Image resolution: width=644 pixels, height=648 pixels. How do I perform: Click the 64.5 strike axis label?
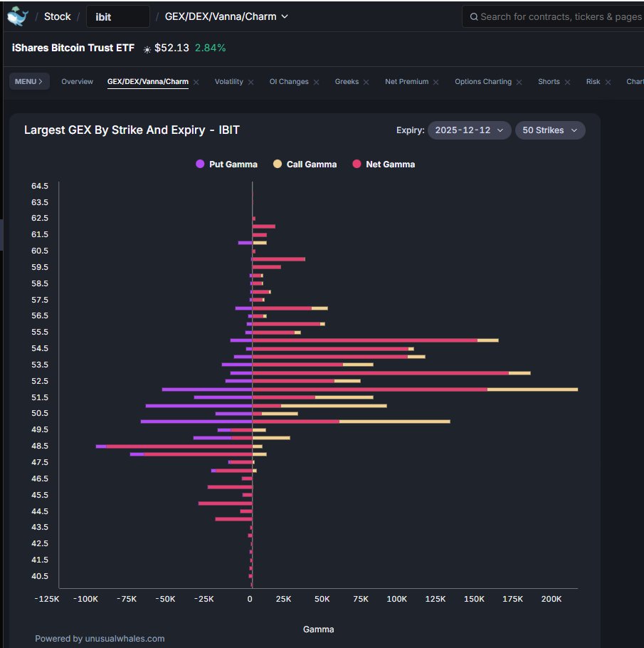click(40, 186)
